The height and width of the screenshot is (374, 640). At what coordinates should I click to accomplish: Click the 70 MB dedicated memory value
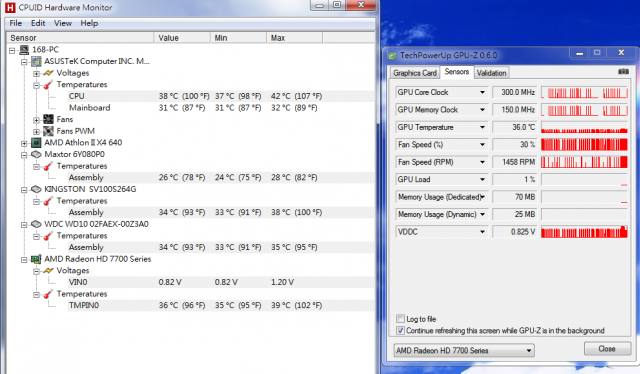(515, 197)
